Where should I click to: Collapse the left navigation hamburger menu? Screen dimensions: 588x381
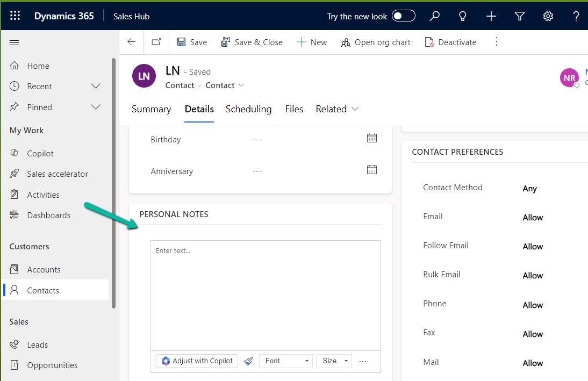click(x=15, y=43)
